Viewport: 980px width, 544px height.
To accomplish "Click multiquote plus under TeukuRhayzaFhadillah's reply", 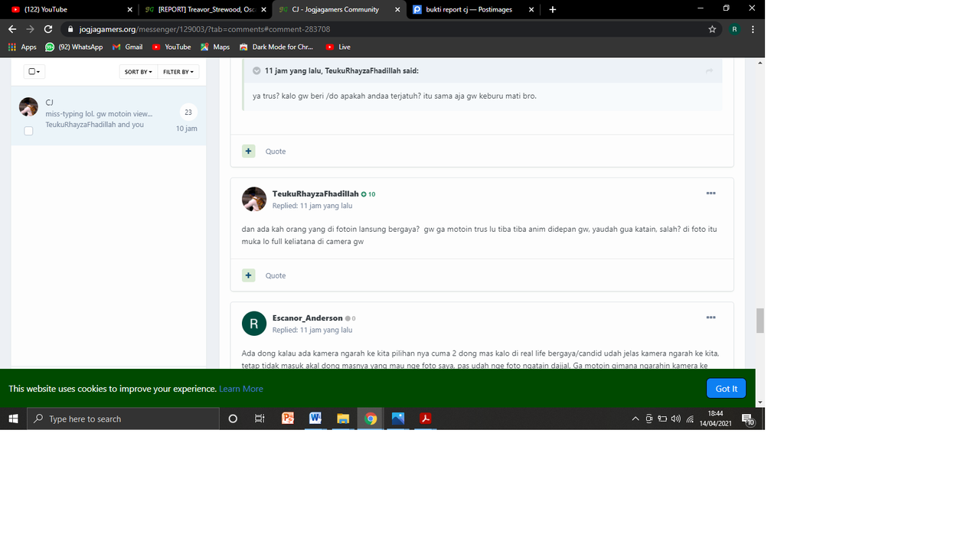I will (248, 275).
